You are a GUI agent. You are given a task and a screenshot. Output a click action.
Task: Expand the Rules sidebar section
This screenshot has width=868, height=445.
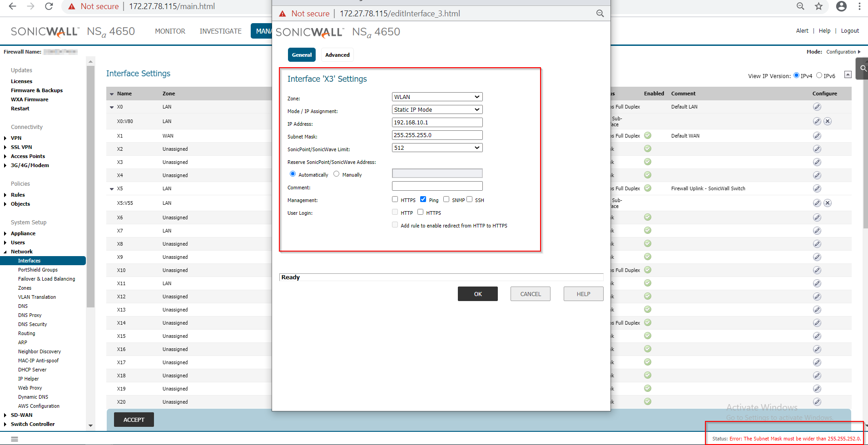click(x=5, y=195)
